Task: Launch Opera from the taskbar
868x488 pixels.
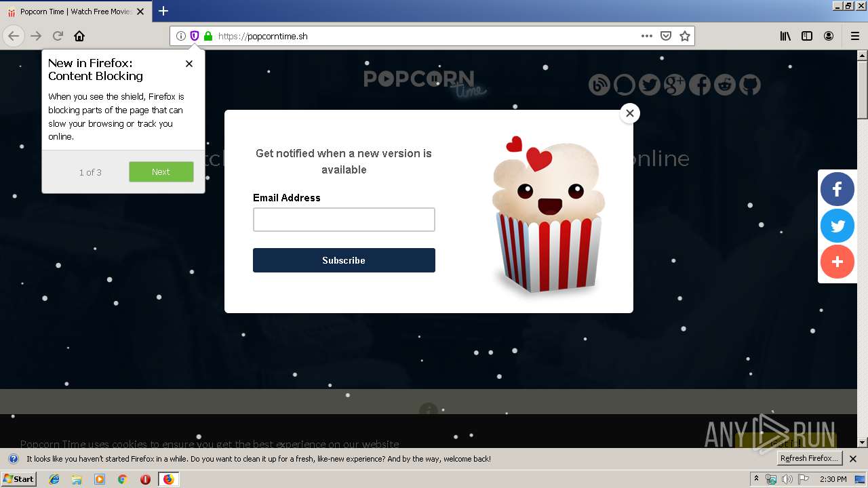Action: click(145, 479)
